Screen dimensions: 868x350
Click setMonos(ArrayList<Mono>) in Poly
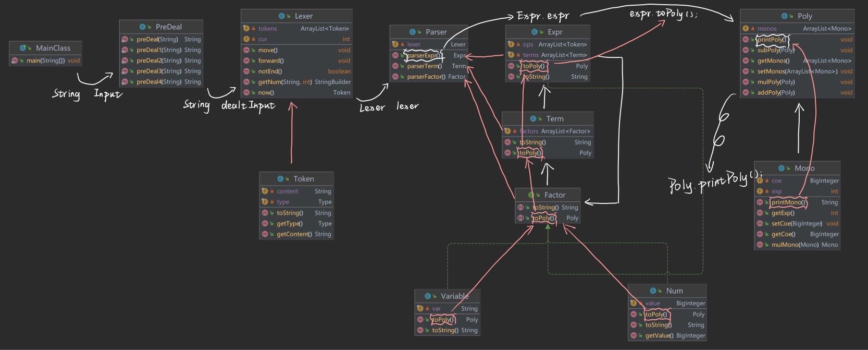(797, 71)
